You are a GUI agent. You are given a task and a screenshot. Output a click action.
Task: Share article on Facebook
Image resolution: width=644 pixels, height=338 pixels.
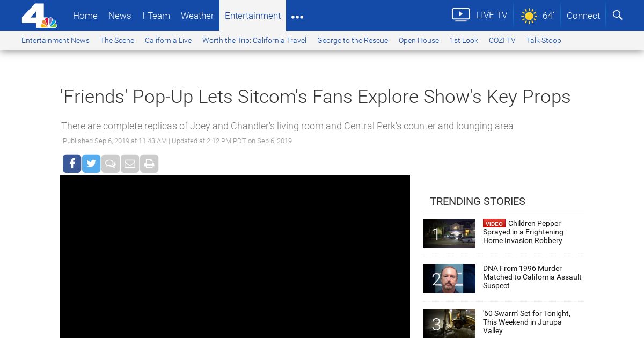pos(72,164)
